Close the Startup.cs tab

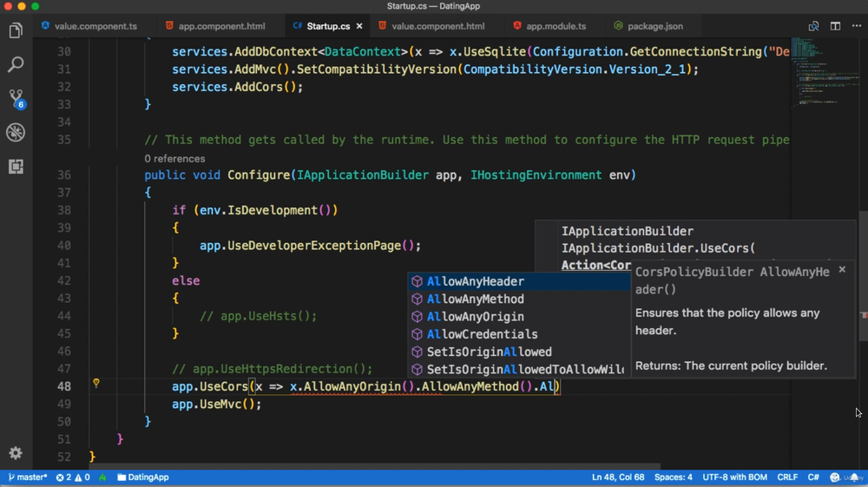point(359,26)
